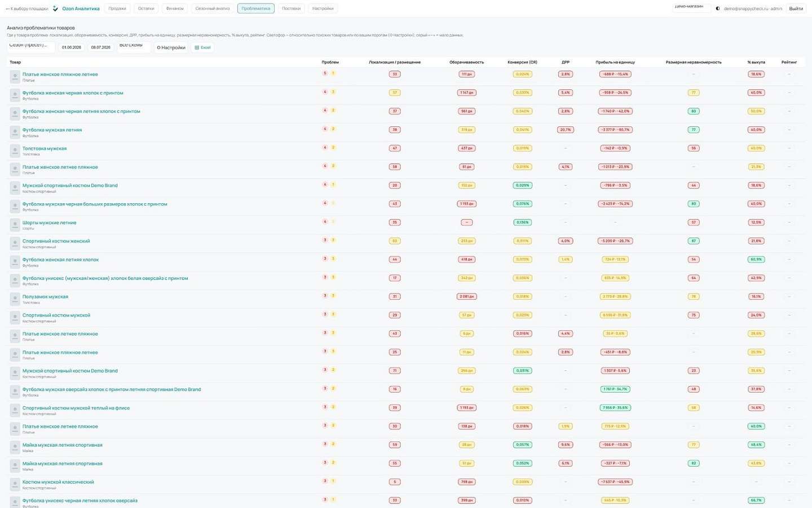
Task: Click product image icon for Костюм мужской классический
Action: pyautogui.click(x=15, y=485)
